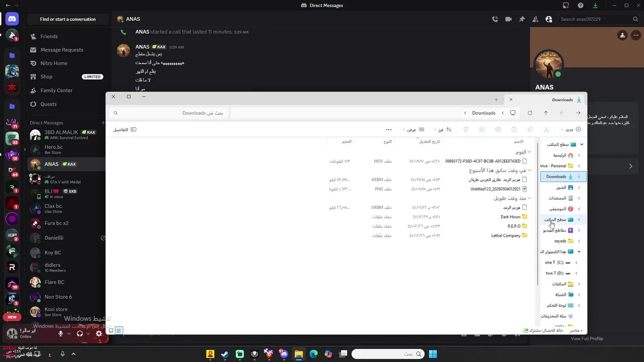The height and width of the screenshot is (362, 644).
Task: Open الصور Pictures in navigation pane
Action: click(563, 188)
